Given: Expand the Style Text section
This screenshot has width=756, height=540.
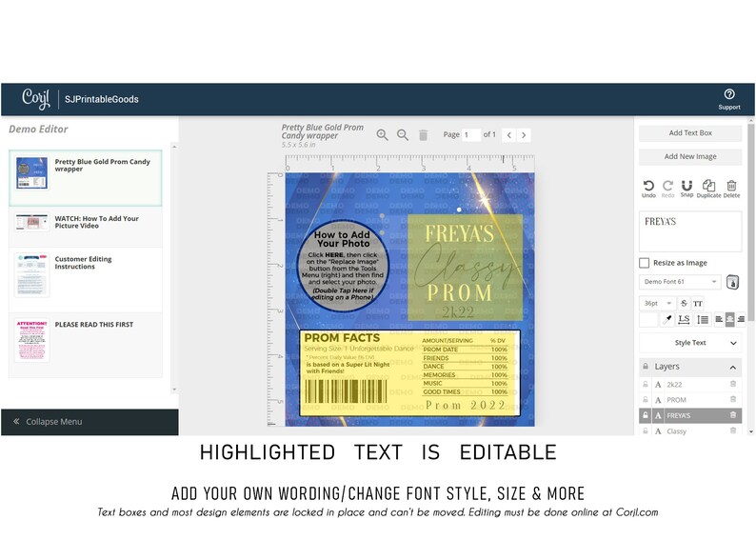Looking at the screenshot, I should tap(690, 343).
